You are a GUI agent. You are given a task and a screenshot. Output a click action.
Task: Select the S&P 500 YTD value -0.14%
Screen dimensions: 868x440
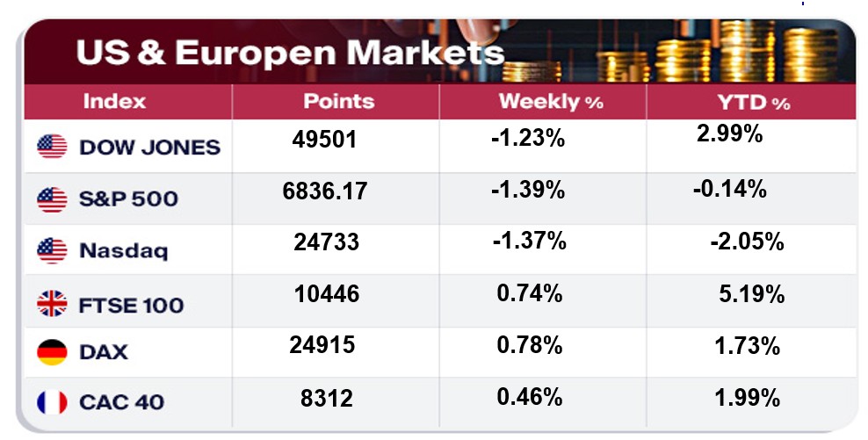729,189
